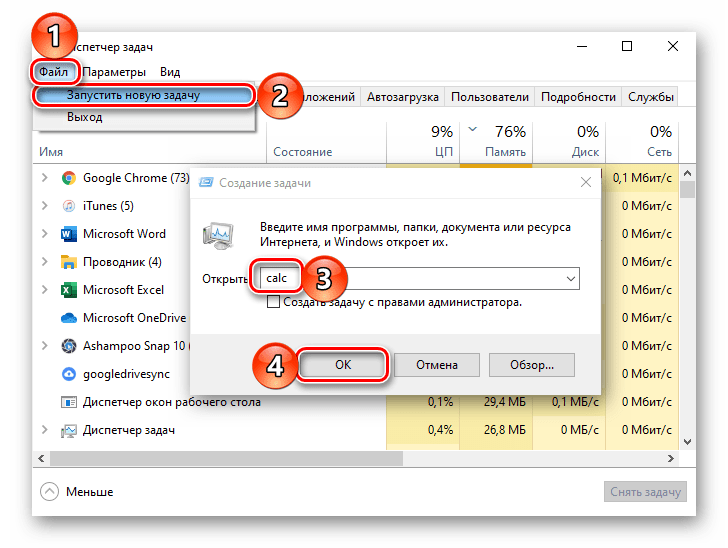The image size is (728, 548).
Task: Click the vertical scrollbar up arrow
Action: 688,173
